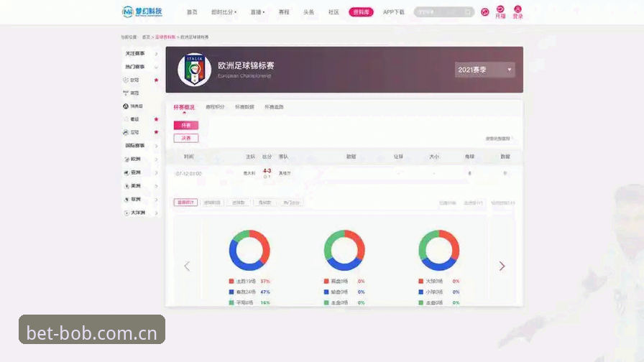Click the 梦幻科技 site logo
The width and height of the screenshot is (644, 362).
pyautogui.click(x=142, y=11)
